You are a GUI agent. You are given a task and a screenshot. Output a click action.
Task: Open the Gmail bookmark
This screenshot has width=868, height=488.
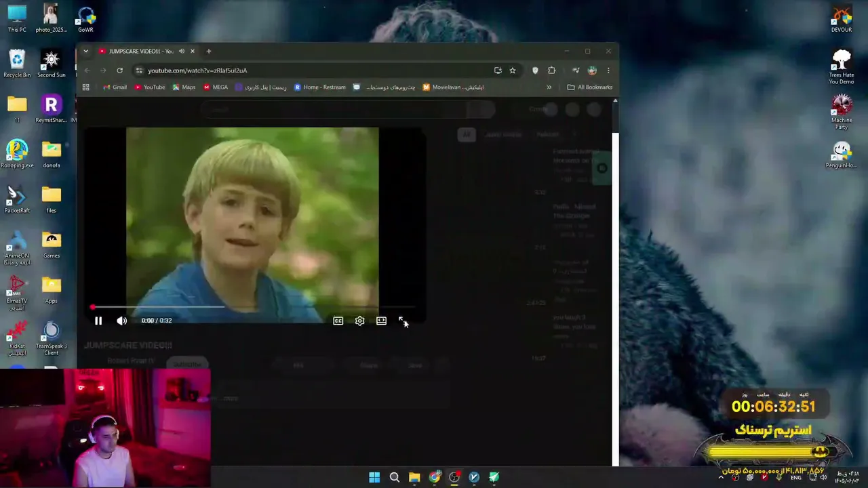pos(115,87)
